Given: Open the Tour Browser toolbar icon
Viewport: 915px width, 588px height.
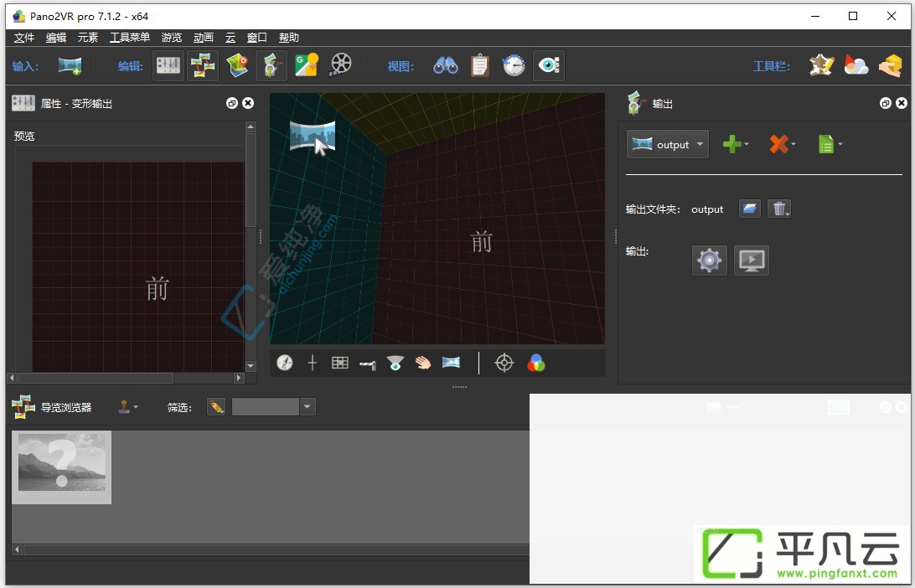Looking at the screenshot, I should click(x=203, y=65).
